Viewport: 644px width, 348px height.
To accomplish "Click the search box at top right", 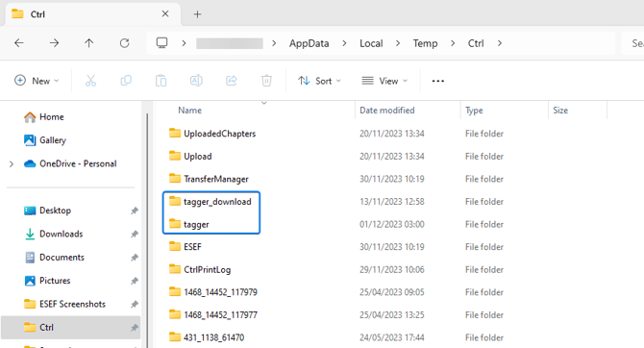I will [632, 43].
